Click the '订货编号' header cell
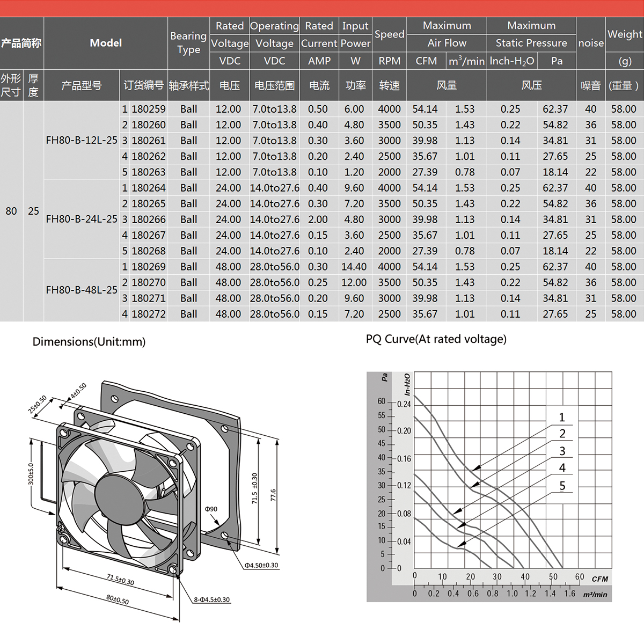 coord(144,85)
